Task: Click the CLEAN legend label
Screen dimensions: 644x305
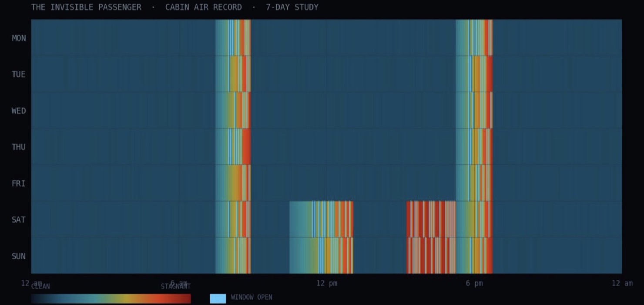Action: [x=40, y=287]
